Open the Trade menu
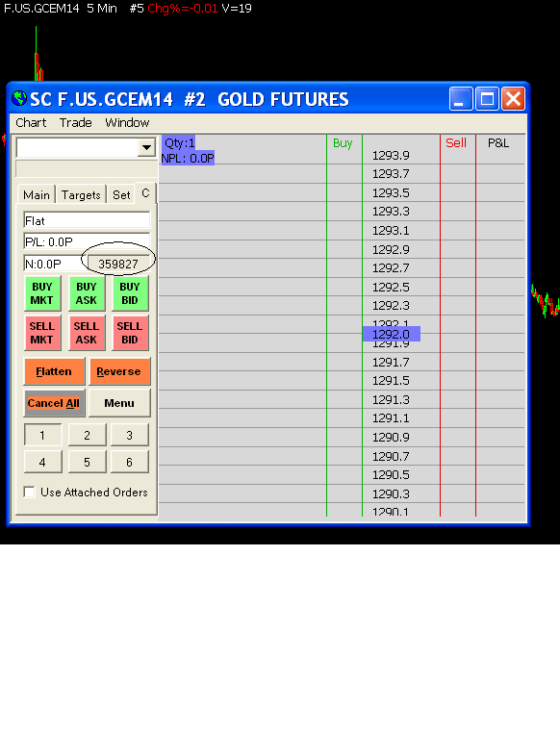Viewport: 560px width, 733px height. [75, 122]
